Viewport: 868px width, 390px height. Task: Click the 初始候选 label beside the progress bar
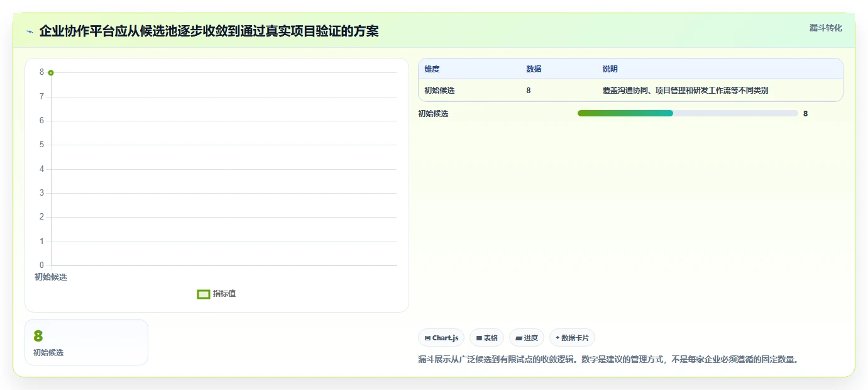point(433,114)
